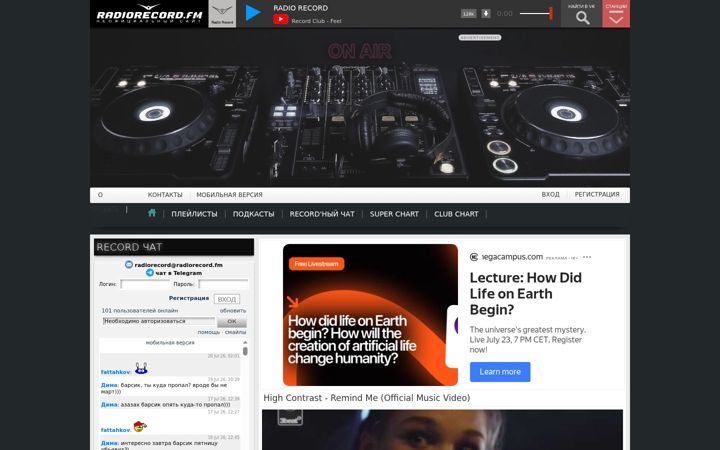Click 'обновить' to refresh online users

(x=233, y=311)
